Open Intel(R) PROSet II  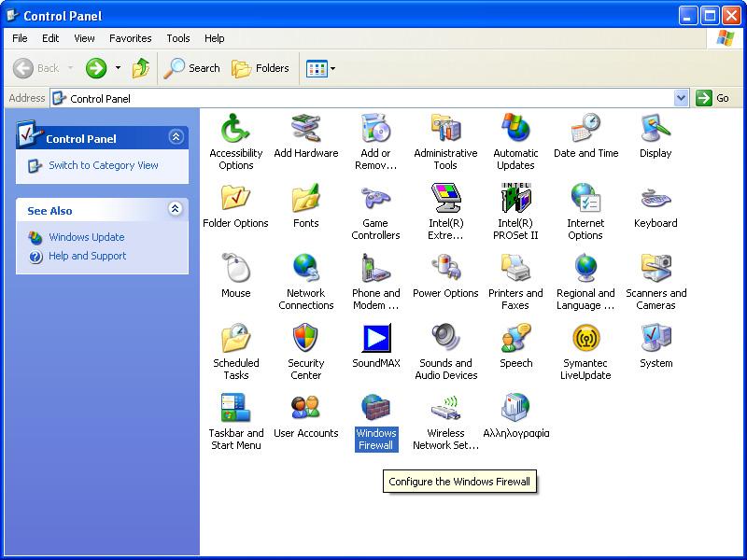pos(515,212)
